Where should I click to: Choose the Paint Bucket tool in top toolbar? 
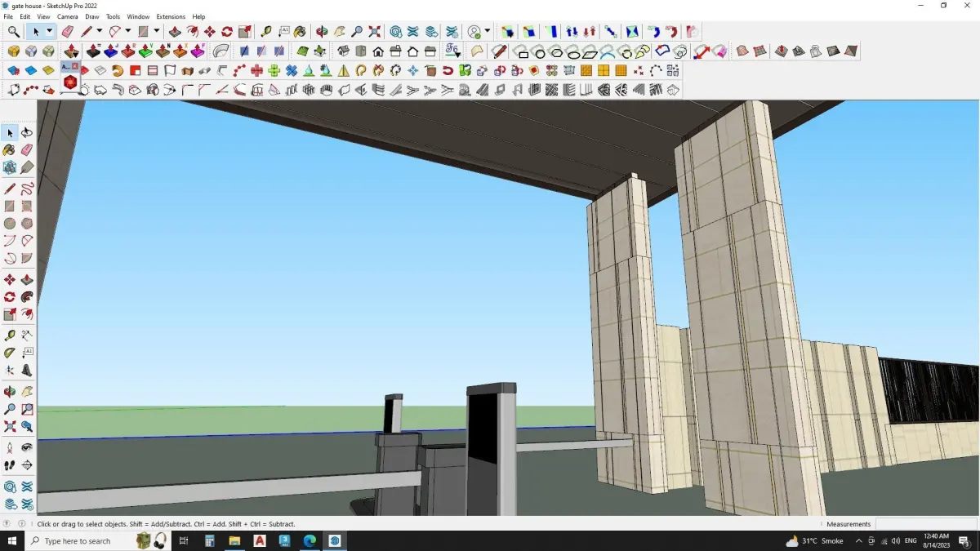[x=301, y=32]
